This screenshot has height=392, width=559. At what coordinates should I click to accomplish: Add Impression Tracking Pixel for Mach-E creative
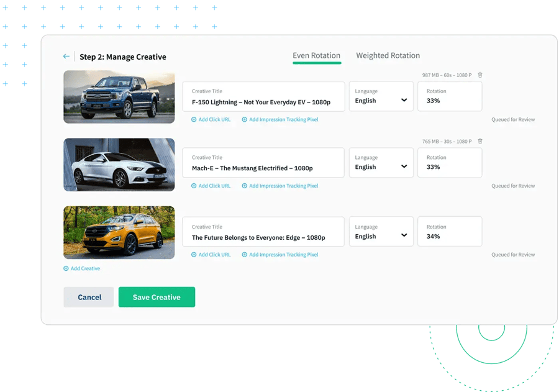tap(280, 186)
